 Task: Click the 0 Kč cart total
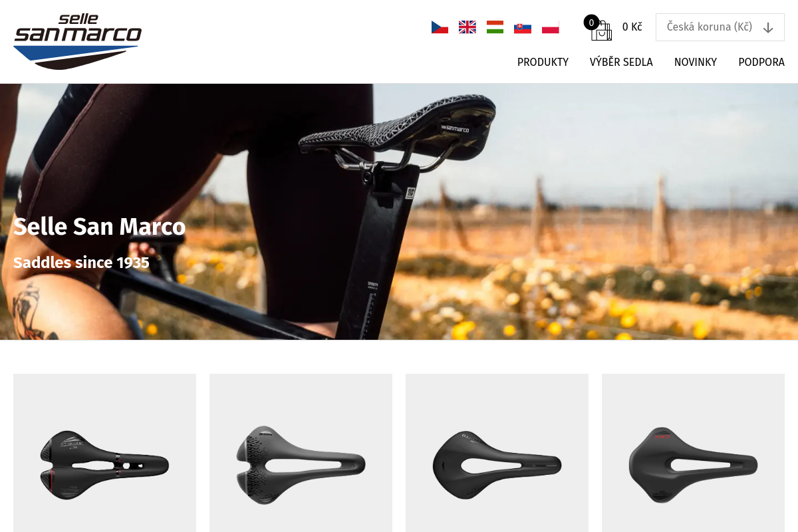click(632, 27)
